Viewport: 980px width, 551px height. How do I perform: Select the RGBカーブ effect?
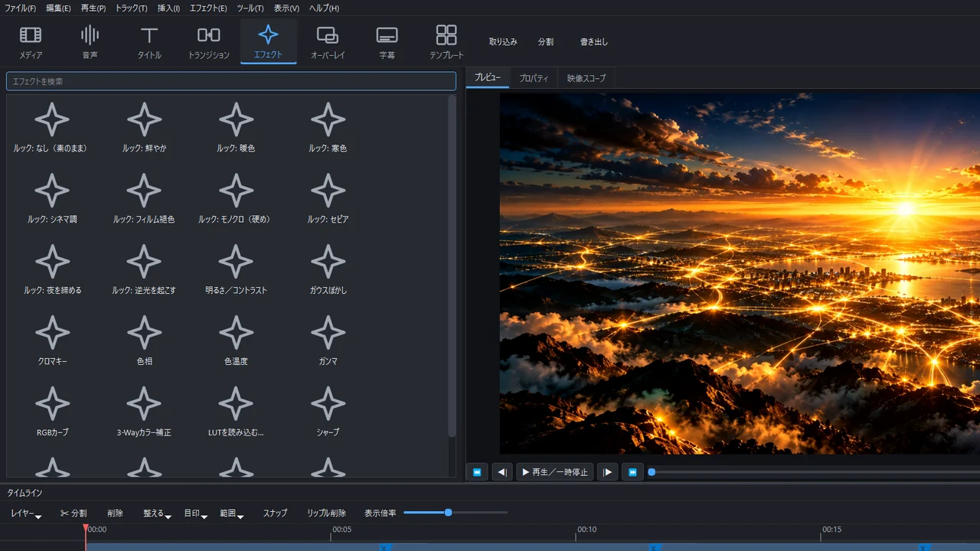(52, 412)
